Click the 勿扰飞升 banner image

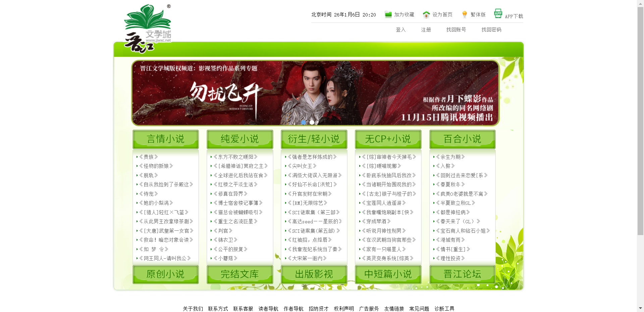pyautogui.click(x=315, y=93)
